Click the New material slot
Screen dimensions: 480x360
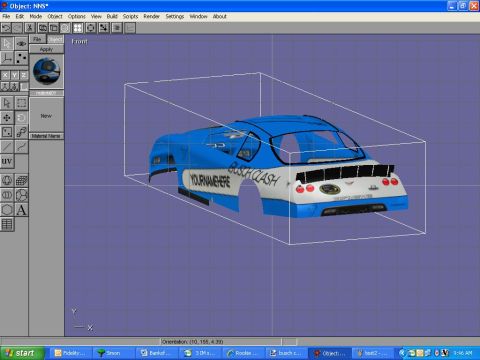tap(46, 116)
